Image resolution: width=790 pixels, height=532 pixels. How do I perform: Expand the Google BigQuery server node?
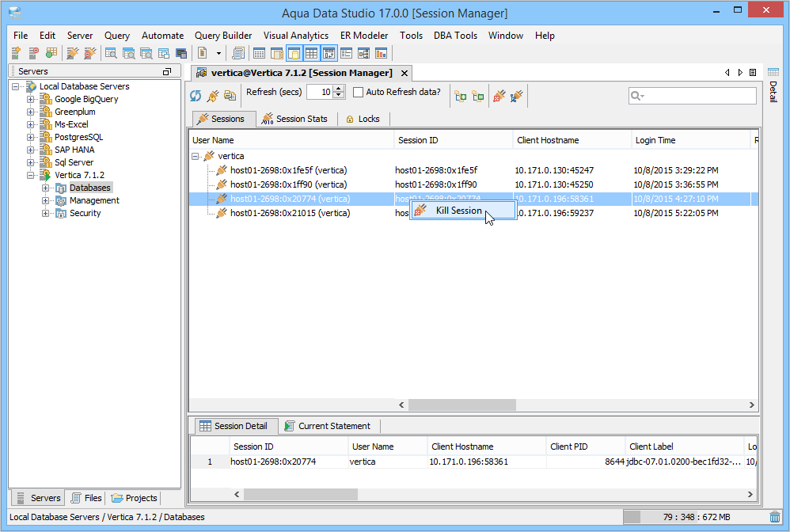click(x=31, y=99)
